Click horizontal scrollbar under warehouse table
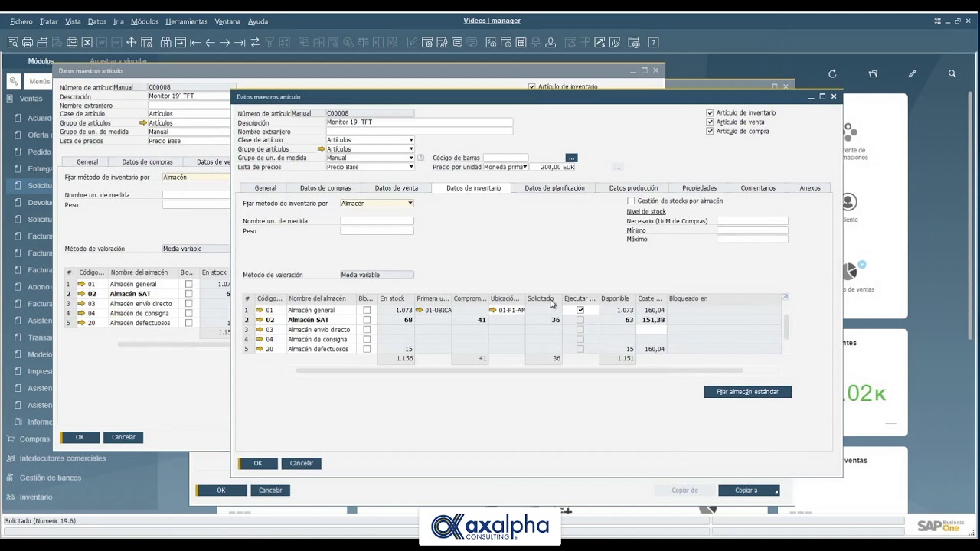The width and height of the screenshot is (980, 551). coord(519,370)
